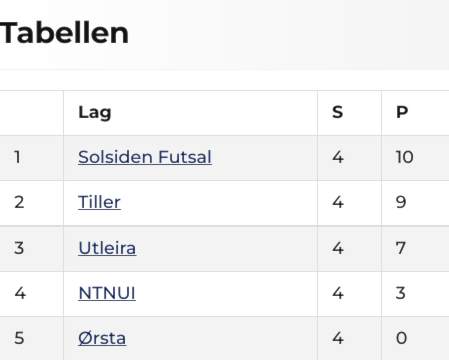Open the Ørsta team link
The image size is (449, 360).
[102, 338]
